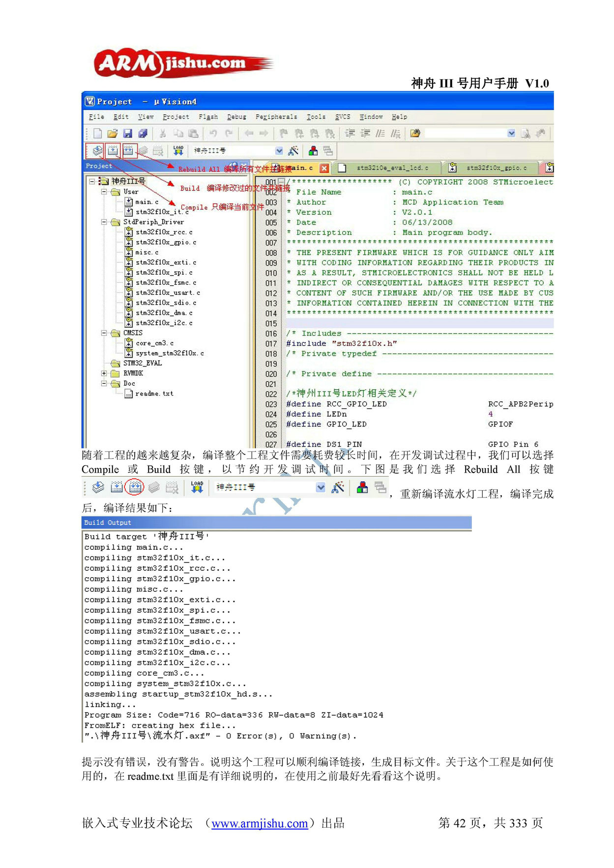The image size is (614, 868).
Task: Close the main.c tab with red X
Action: (x=324, y=168)
